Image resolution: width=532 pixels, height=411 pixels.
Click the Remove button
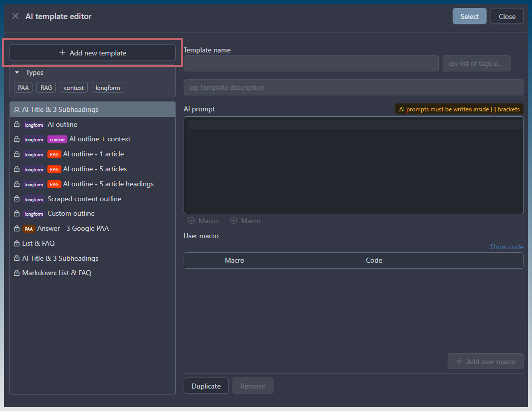253,386
